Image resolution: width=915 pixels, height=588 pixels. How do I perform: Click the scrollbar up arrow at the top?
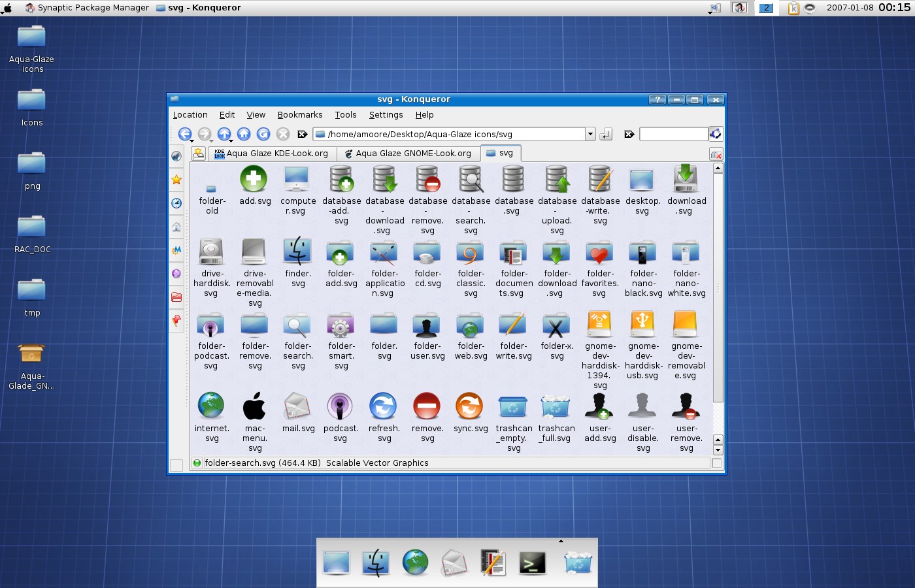coord(718,168)
